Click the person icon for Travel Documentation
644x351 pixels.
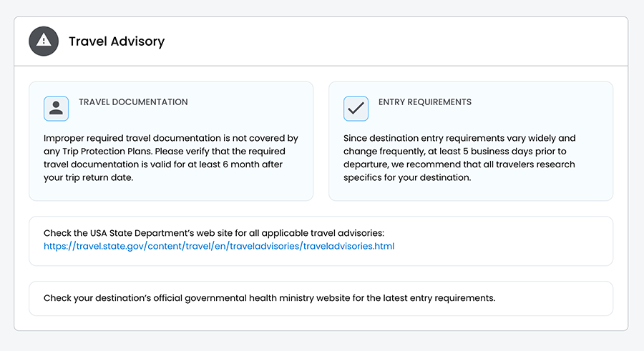tap(56, 109)
